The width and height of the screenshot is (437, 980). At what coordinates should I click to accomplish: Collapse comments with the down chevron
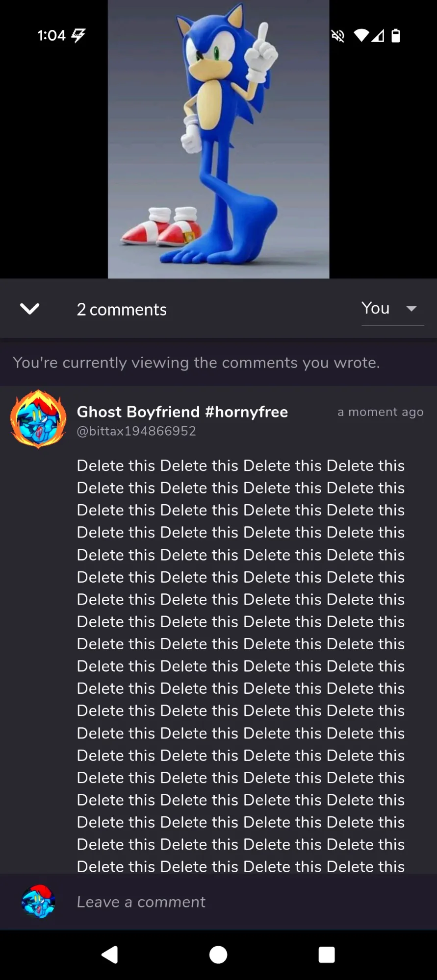(29, 309)
